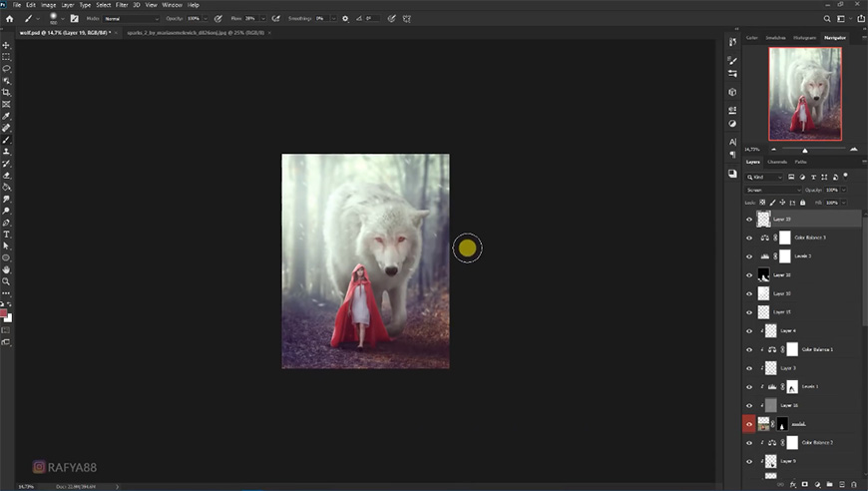Open the Window menu
This screenshot has height=491, width=868.
click(x=173, y=5)
